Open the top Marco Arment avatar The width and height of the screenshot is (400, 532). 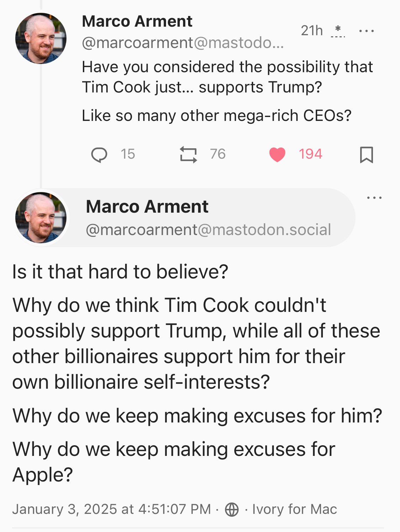click(x=41, y=38)
